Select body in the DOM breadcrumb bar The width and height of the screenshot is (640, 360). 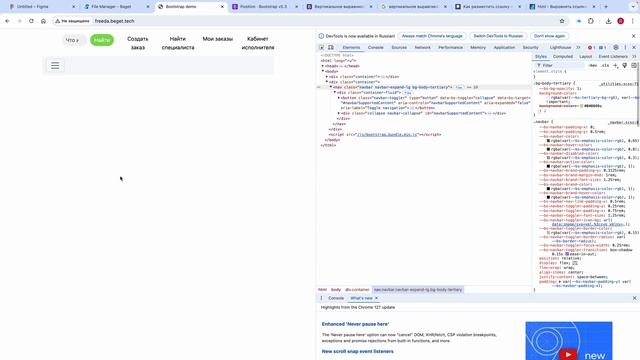[336, 290]
